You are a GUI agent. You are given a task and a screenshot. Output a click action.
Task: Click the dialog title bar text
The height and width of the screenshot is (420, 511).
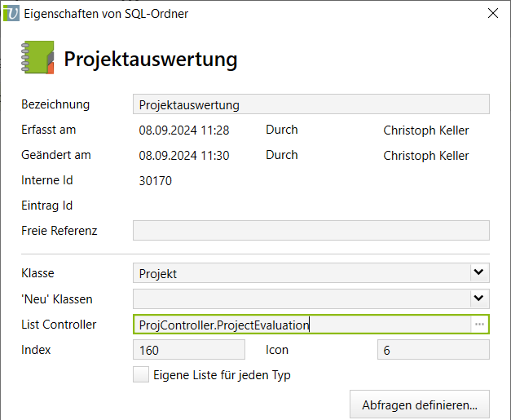(107, 13)
